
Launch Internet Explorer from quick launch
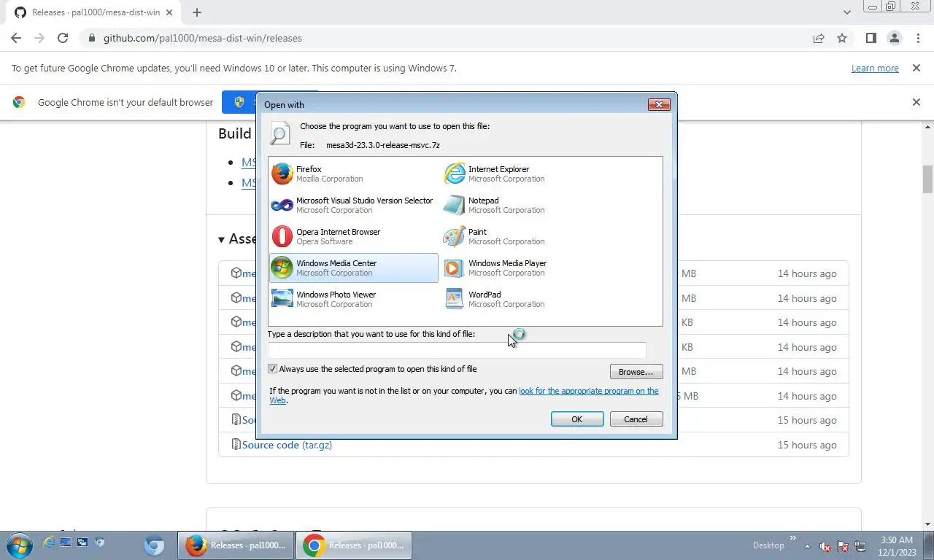coord(49,542)
